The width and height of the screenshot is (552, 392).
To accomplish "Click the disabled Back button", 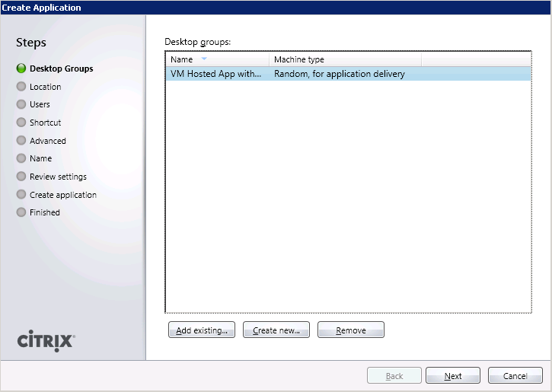I will tap(394, 375).
